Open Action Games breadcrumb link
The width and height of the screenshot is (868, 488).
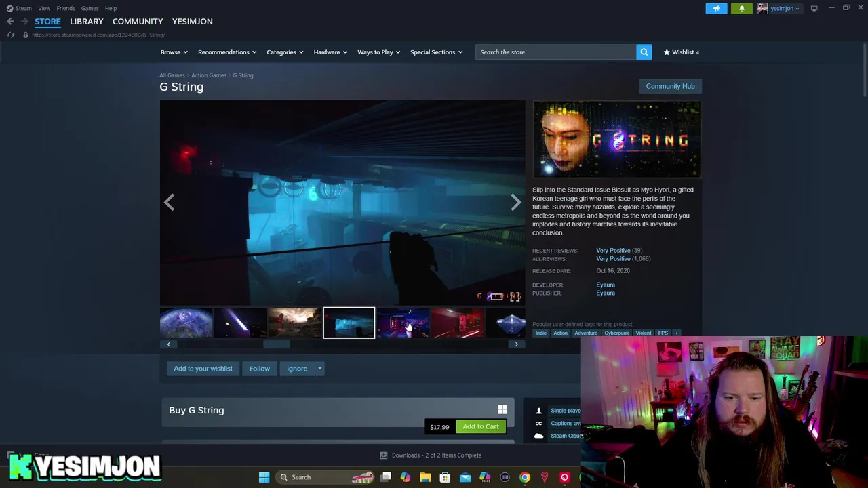[x=209, y=75]
